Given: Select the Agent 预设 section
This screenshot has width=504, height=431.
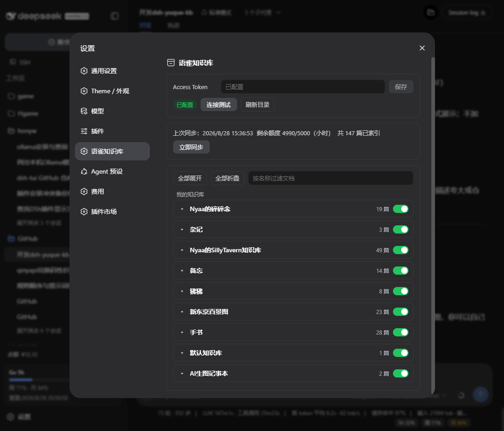Looking at the screenshot, I should [x=112, y=171].
